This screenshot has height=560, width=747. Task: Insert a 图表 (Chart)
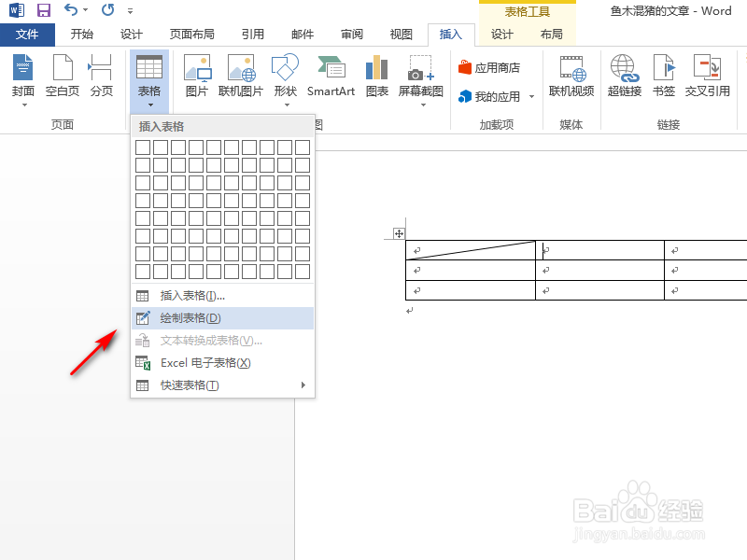[377, 76]
